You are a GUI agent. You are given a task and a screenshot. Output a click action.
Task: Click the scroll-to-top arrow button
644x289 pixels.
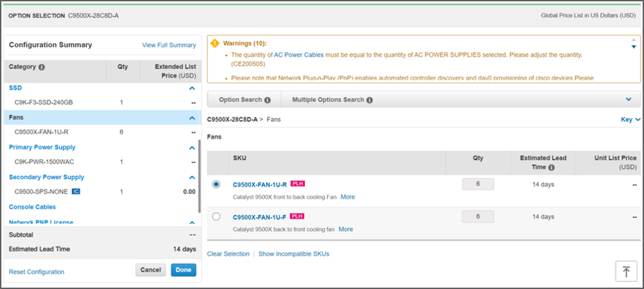click(626, 271)
